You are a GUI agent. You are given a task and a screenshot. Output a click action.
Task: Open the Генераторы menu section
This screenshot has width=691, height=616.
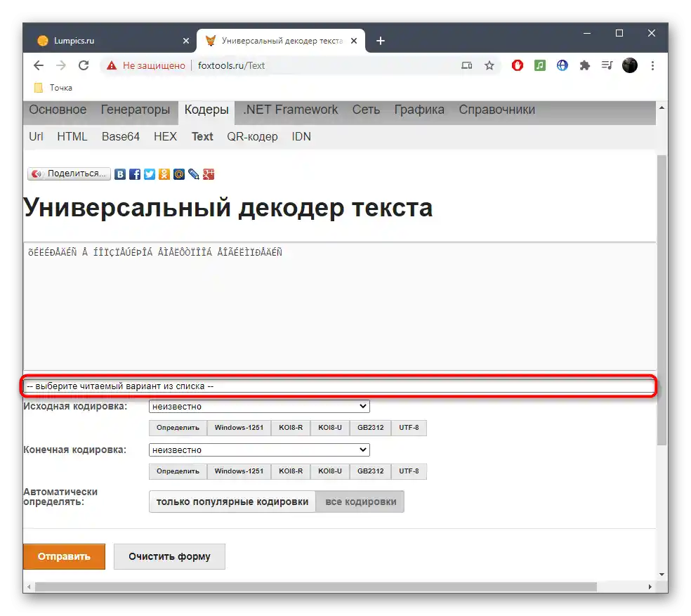136,110
